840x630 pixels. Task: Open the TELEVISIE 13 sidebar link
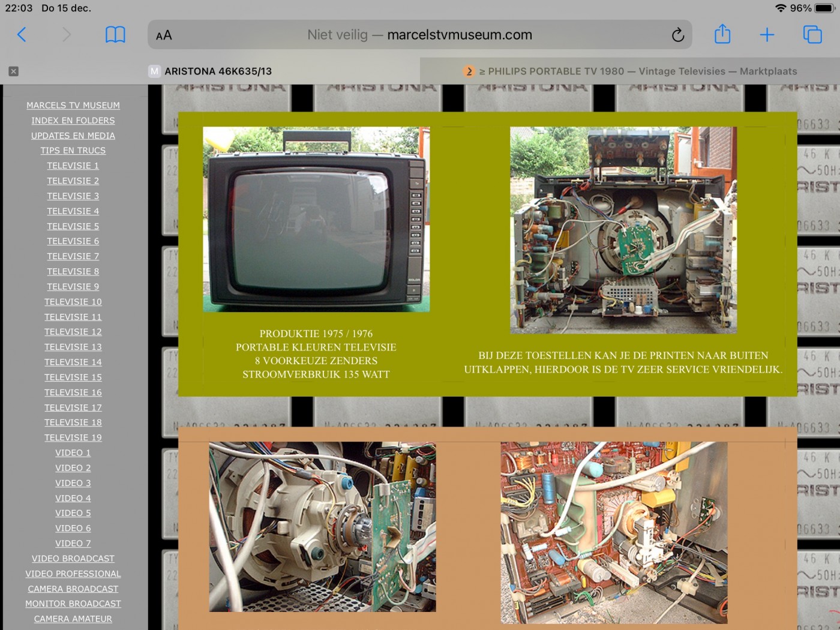click(x=73, y=347)
